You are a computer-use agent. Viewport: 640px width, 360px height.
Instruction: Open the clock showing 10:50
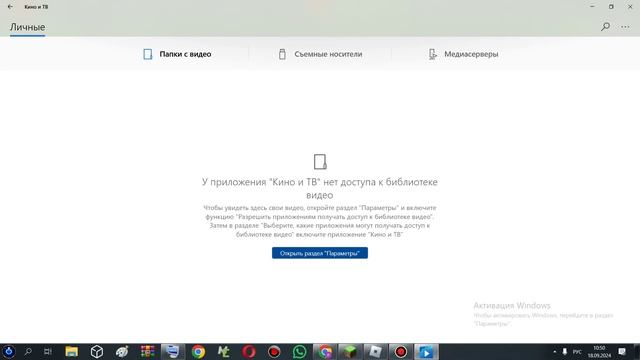pos(599,351)
